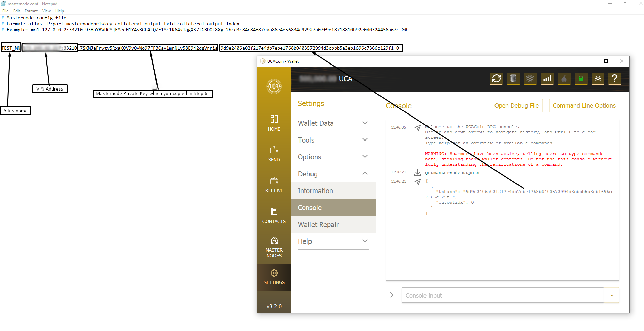Screen dimensions: 644x331
Task: Select Wallet Repair under Debug
Action: click(x=333, y=224)
